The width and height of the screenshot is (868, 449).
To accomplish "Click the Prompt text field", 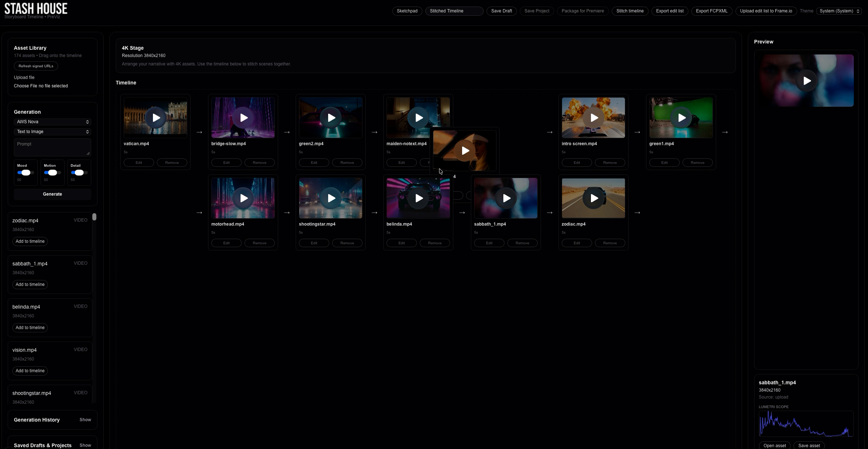I will click(52, 147).
